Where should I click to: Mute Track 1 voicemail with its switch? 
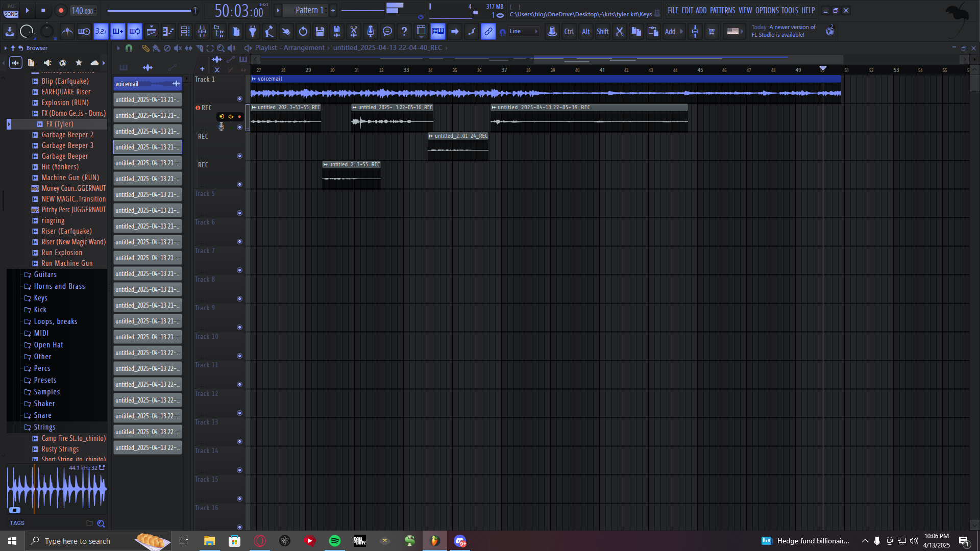pyautogui.click(x=239, y=98)
